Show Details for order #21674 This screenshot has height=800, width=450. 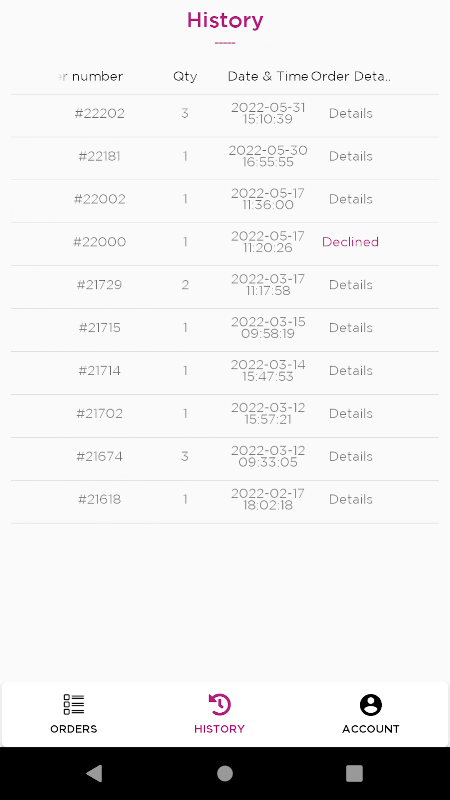(x=351, y=456)
